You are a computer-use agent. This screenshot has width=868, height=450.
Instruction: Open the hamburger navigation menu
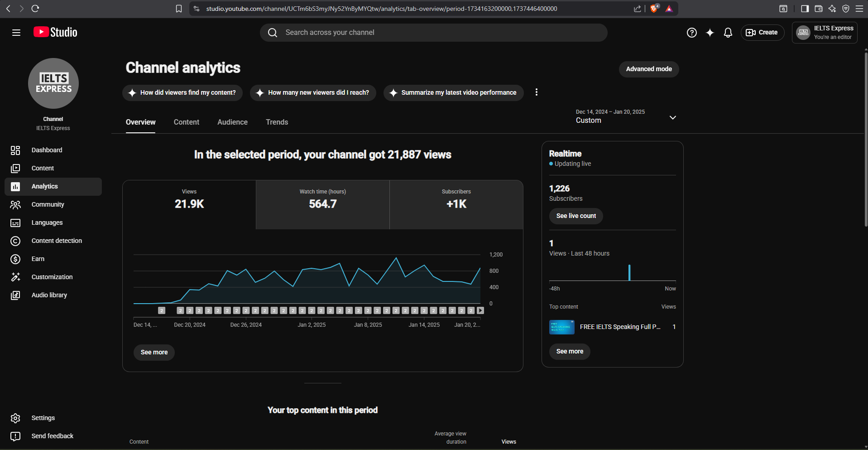16,33
